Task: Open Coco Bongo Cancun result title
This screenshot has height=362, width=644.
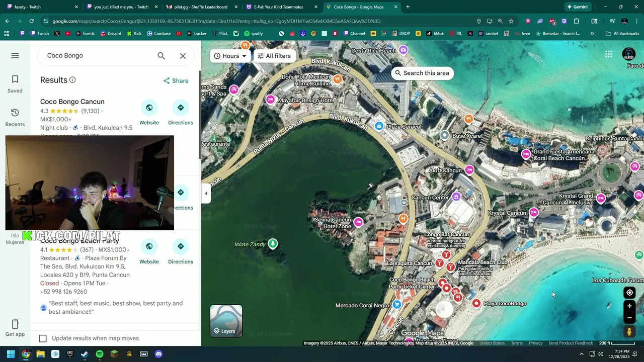Action: 72,102
